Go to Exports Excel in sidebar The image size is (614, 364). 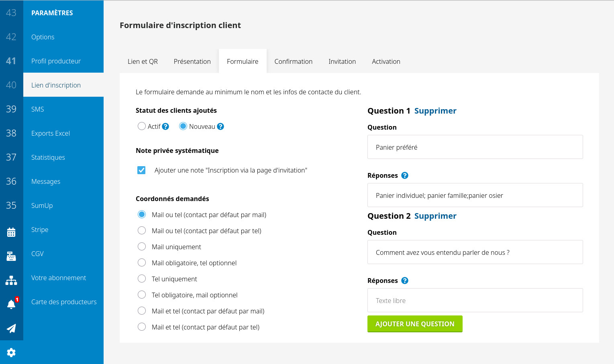coord(51,133)
